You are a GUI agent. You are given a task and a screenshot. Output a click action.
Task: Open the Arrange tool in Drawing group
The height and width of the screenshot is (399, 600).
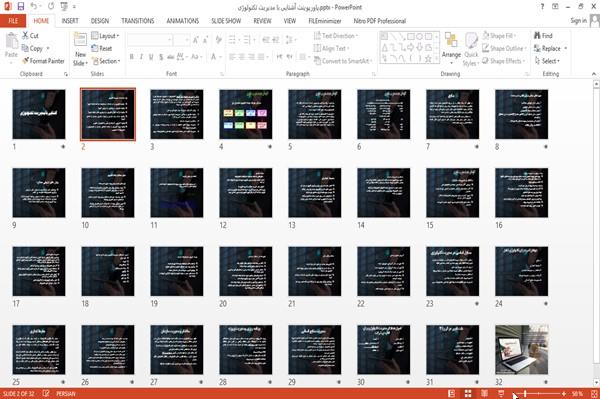click(x=451, y=48)
